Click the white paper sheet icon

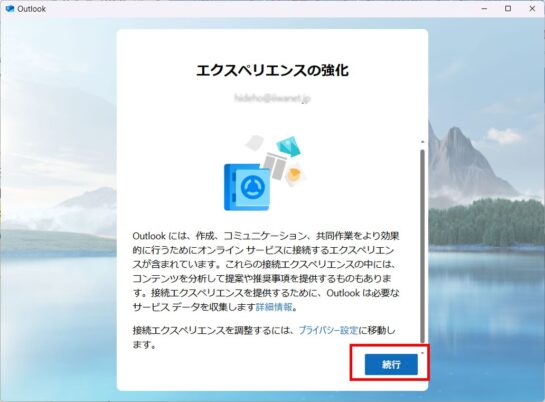255,142
